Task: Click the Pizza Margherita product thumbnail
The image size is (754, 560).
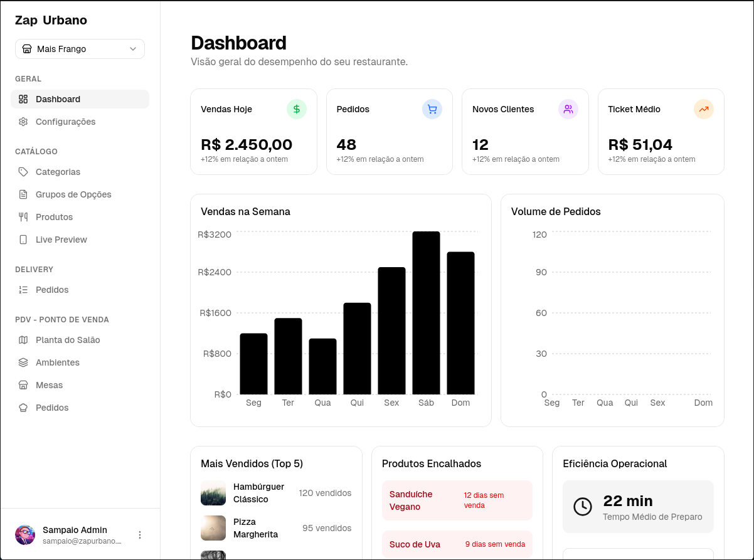Action: coord(213,527)
